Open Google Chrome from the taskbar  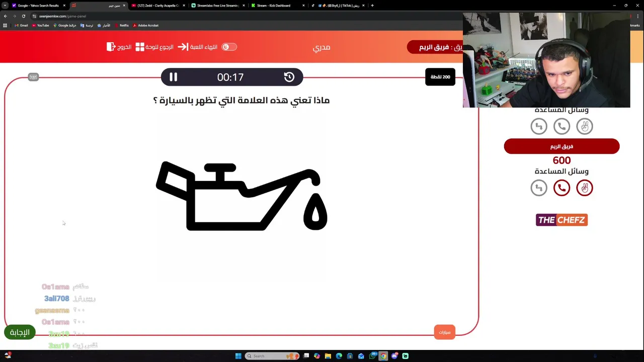click(383, 356)
